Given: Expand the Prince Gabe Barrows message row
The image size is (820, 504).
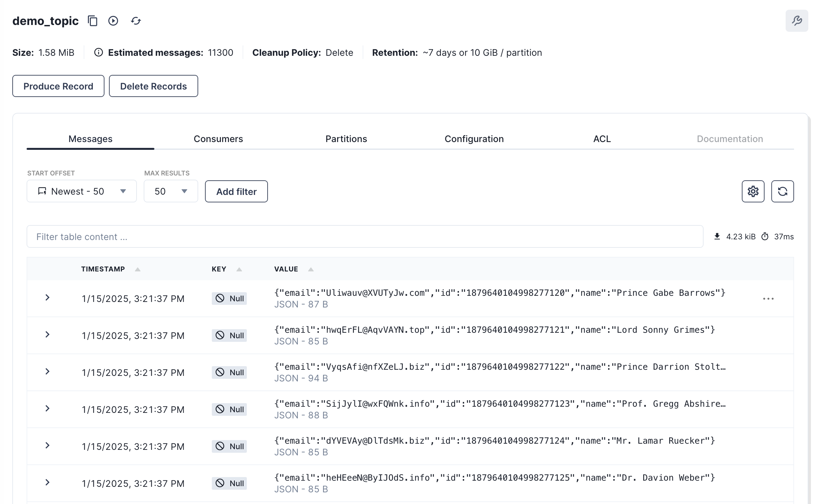Looking at the screenshot, I should [47, 298].
